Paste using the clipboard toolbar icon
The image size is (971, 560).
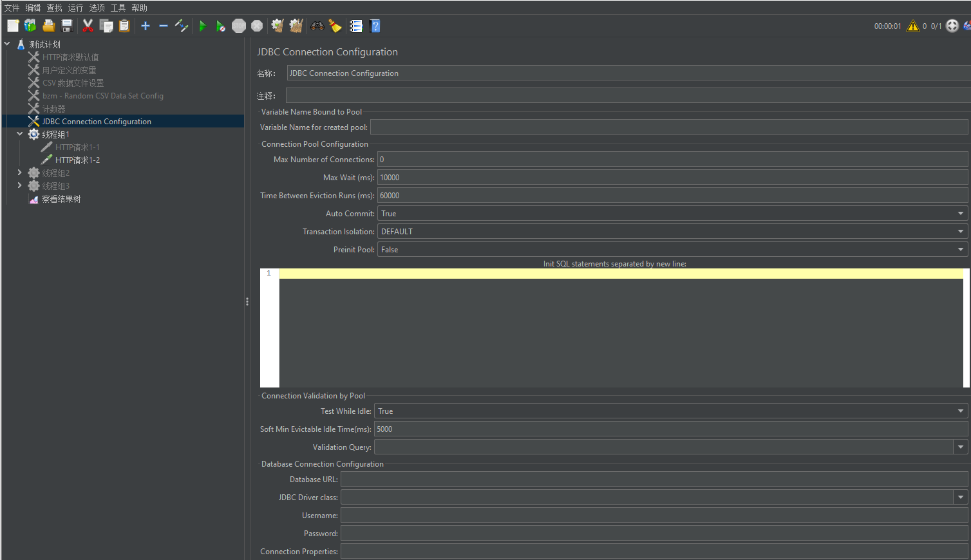[124, 26]
